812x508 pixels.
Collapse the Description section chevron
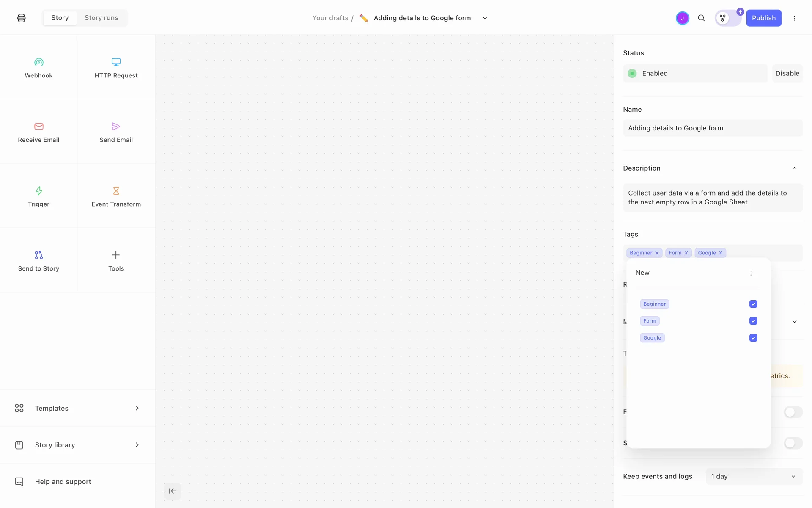click(x=794, y=168)
